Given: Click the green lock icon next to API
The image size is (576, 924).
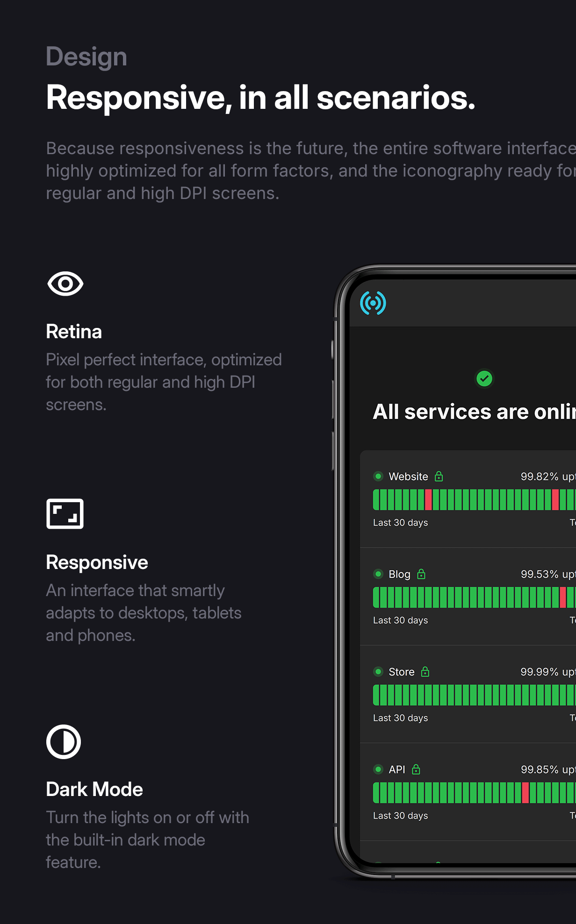Looking at the screenshot, I should [416, 769].
